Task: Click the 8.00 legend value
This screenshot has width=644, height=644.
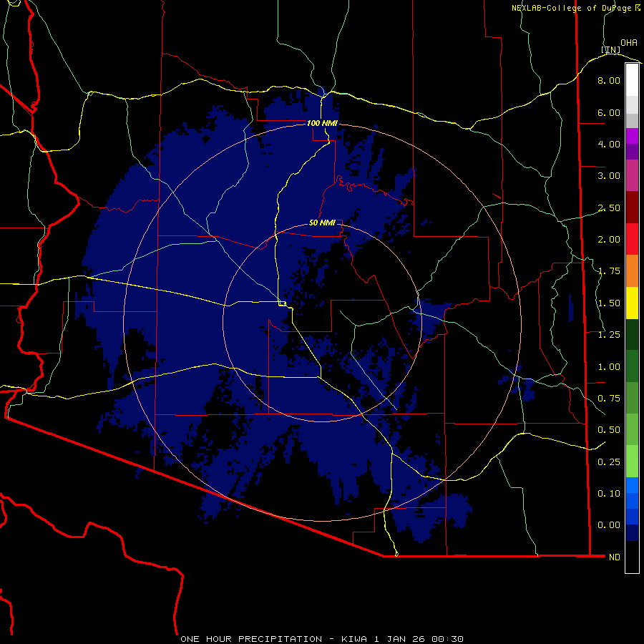Action: pyautogui.click(x=609, y=80)
